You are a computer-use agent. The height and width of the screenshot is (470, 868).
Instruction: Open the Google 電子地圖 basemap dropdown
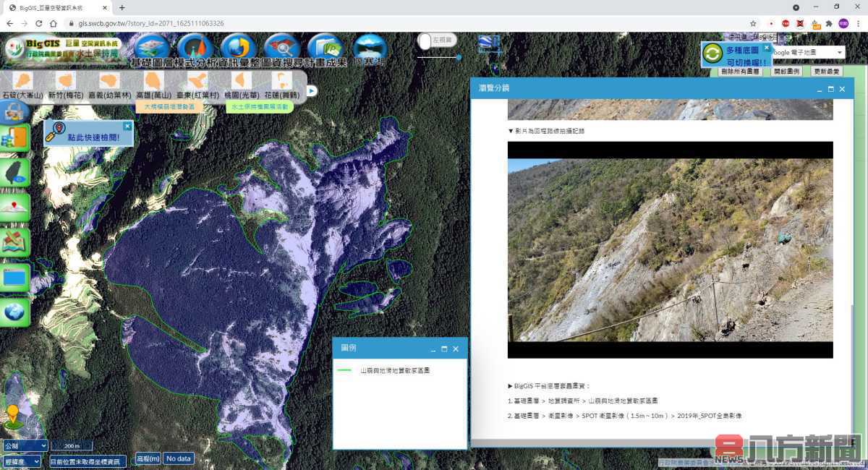coord(809,52)
